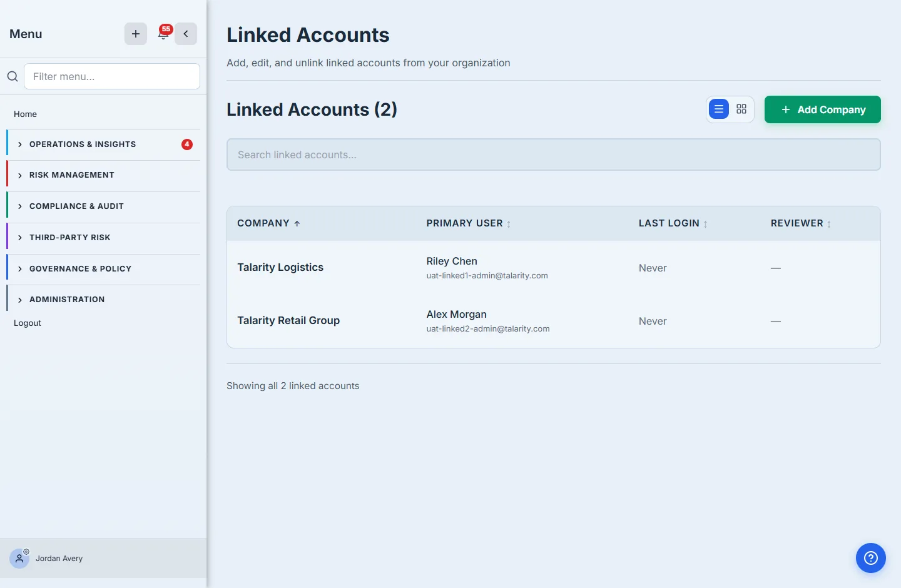Viewport: 901px width, 588px height.
Task: Switch to list view layout
Action: [x=719, y=109]
